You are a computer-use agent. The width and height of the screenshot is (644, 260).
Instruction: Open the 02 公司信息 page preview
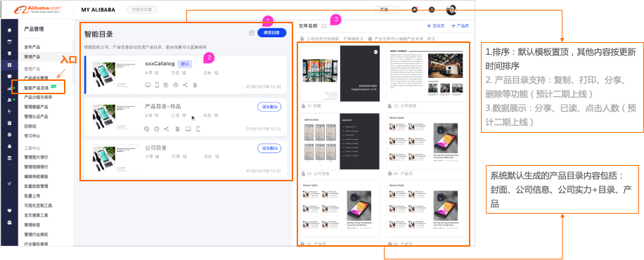tap(426, 74)
